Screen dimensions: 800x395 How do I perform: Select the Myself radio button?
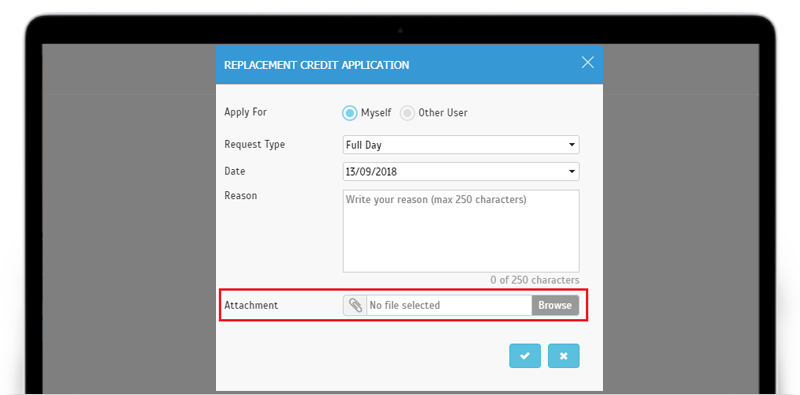click(x=349, y=113)
